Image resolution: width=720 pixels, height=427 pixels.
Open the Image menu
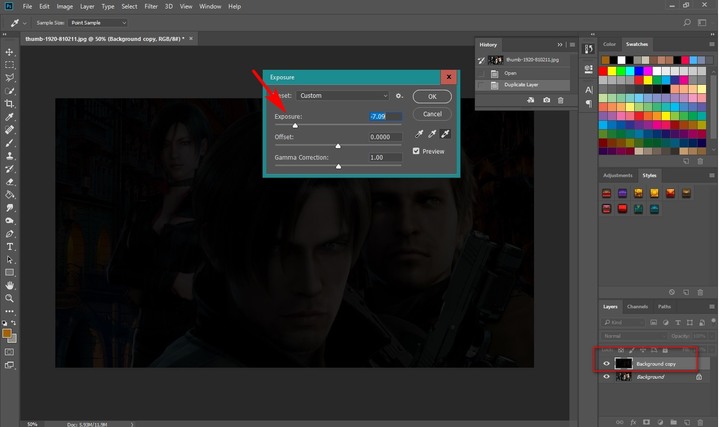coord(65,6)
